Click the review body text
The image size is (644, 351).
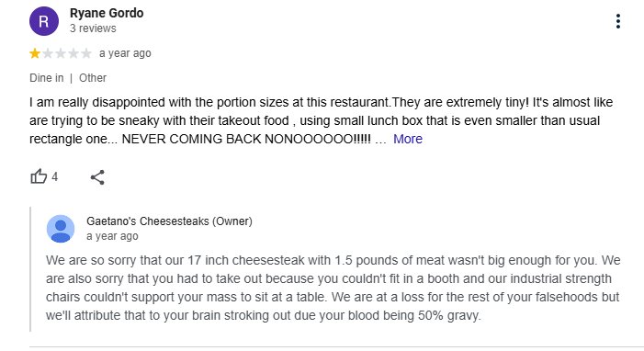point(321,120)
